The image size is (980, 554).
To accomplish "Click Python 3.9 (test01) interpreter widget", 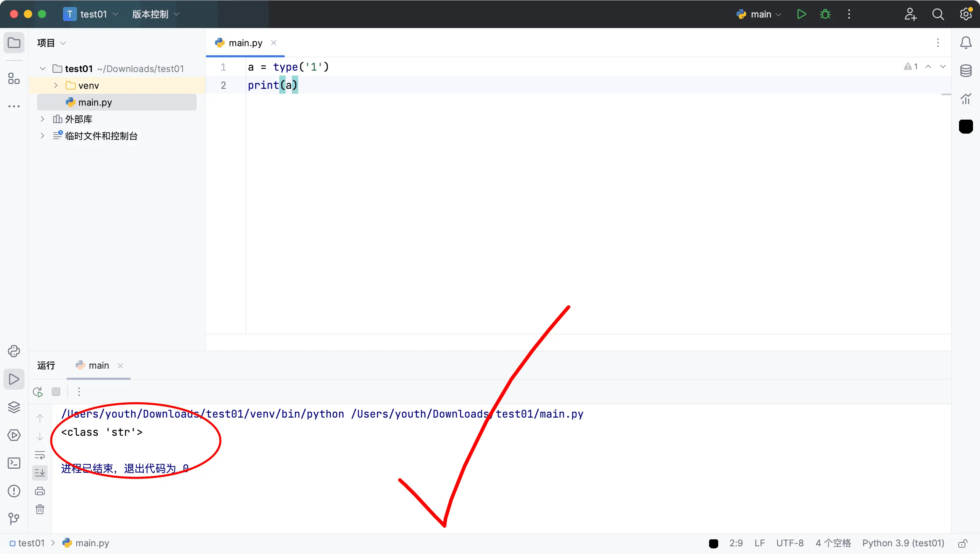I will tap(903, 543).
